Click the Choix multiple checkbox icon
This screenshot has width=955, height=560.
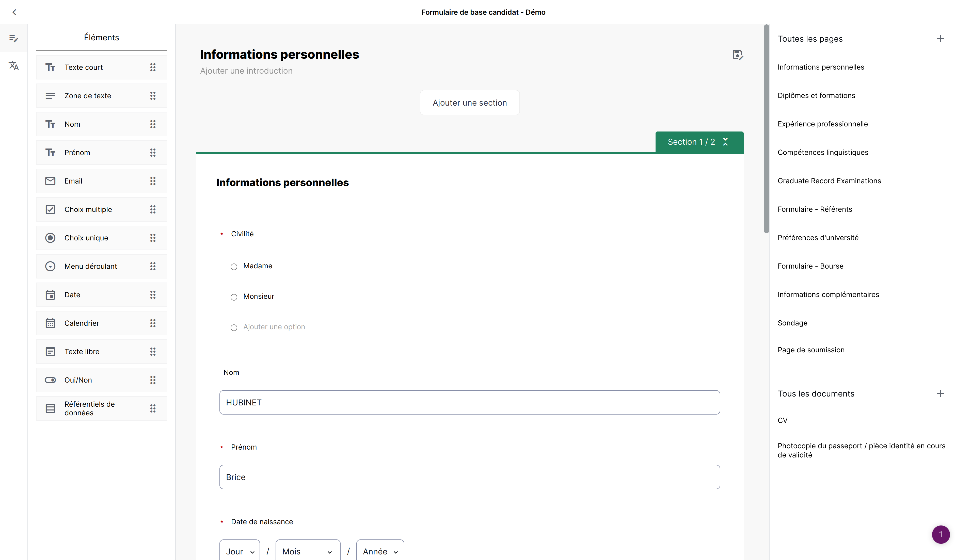[x=50, y=209]
